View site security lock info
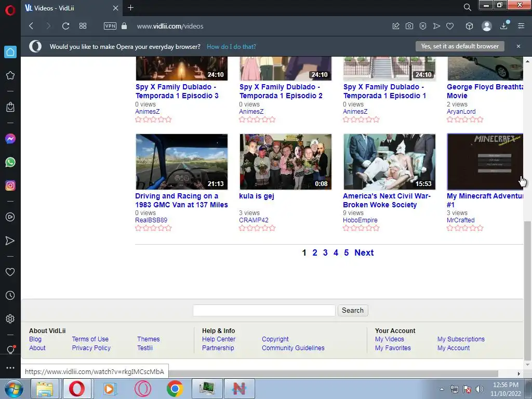Image resolution: width=532 pixels, height=399 pixels. point(124,26)
